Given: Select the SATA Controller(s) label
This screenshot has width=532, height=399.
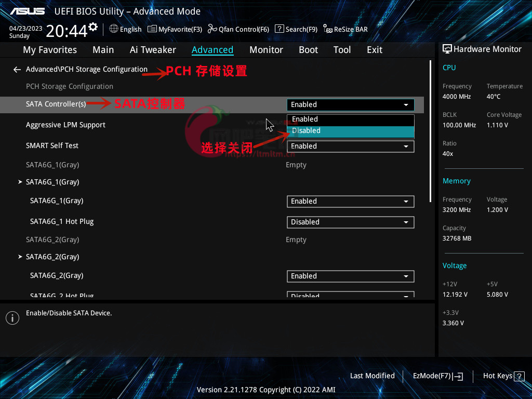Looking at the screenshot, I should [56, 104].
